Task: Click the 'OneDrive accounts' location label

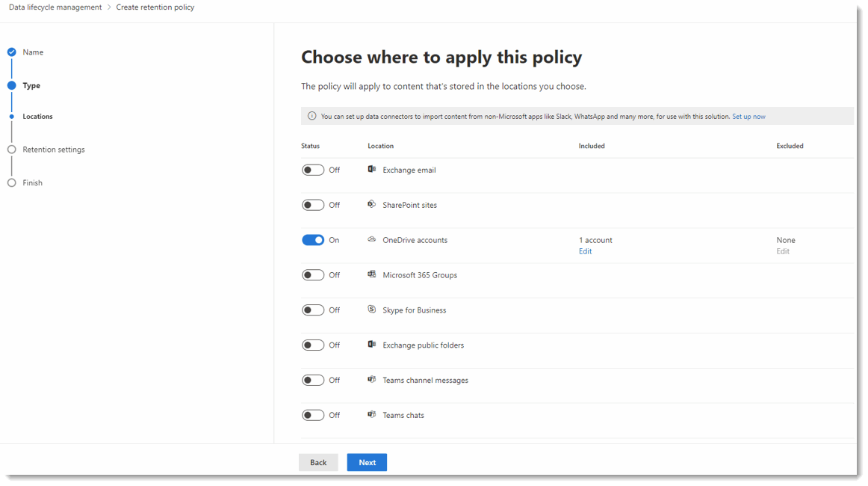Action: (x=415, y=240)
